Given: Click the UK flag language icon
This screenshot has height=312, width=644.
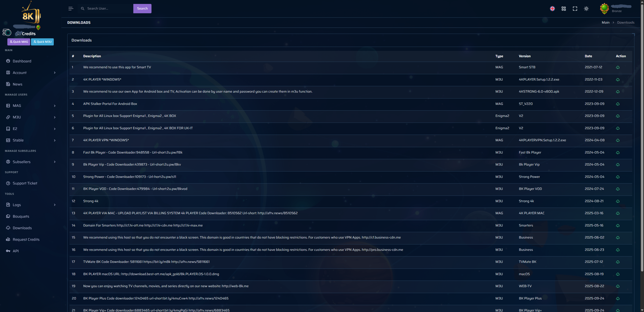Looking at the screenshot, I should click(x=552, y=9).
